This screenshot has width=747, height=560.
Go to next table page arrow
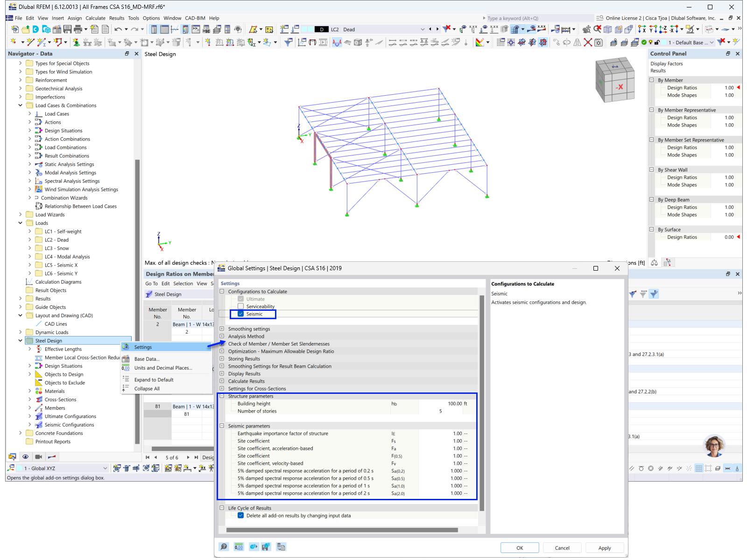click(x=188, y=457)
